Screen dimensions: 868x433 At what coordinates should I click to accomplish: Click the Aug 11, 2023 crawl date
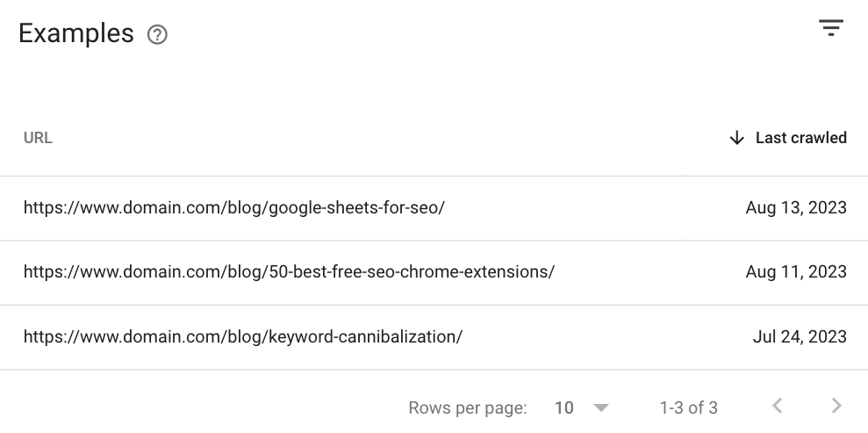coord(796,272)
